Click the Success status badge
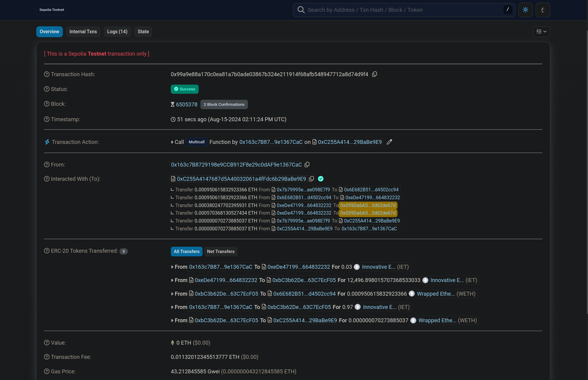The image size is (588, 380). coord(185,89)
